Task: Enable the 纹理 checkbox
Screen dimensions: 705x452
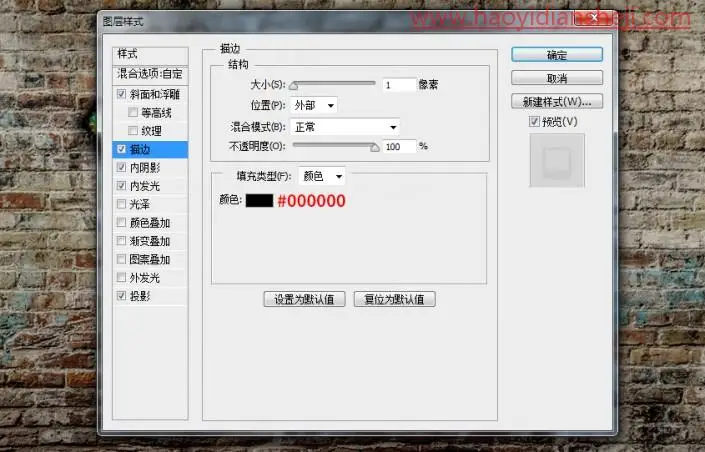Action: [x=133, y=130]
